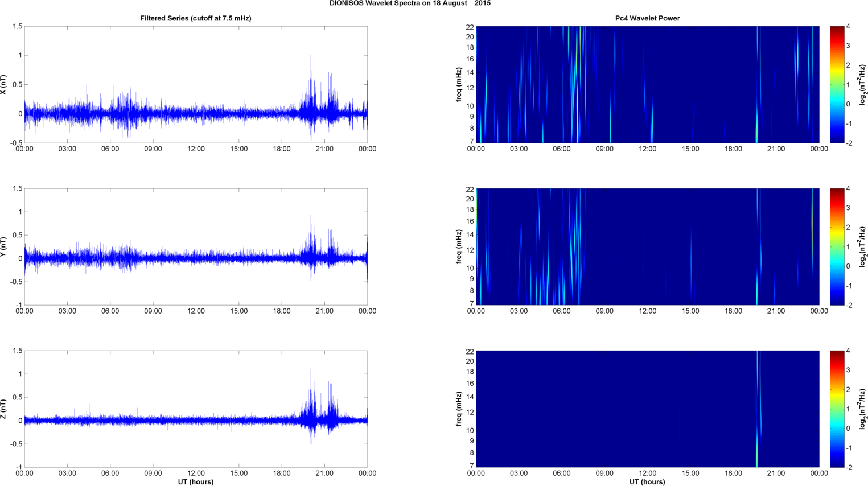Click the 1.5 tick on the X (nT) axis
The width and height of the screenshot is (868, 486).
tap(17, 27)
